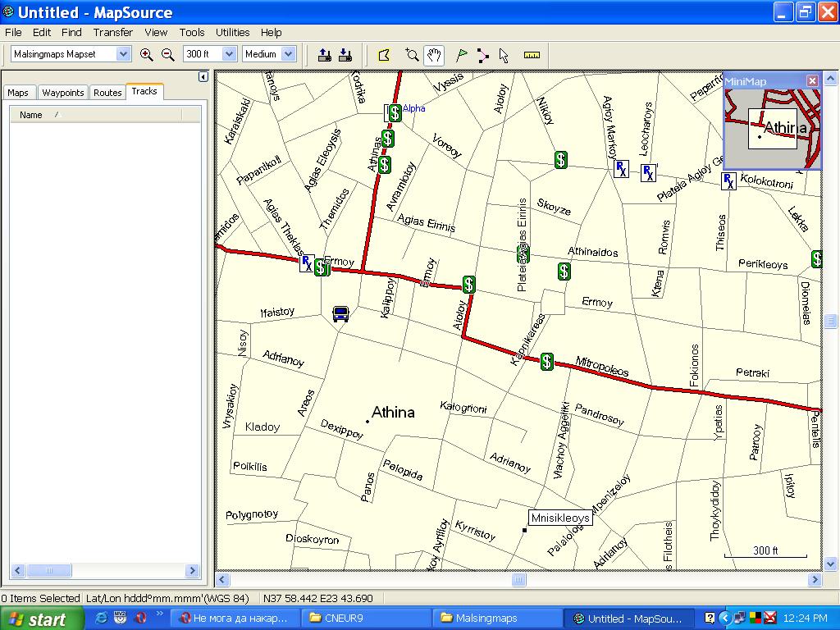
Task: Click the Lat/Lon coordinates in status bar
Action: point(317,598)
